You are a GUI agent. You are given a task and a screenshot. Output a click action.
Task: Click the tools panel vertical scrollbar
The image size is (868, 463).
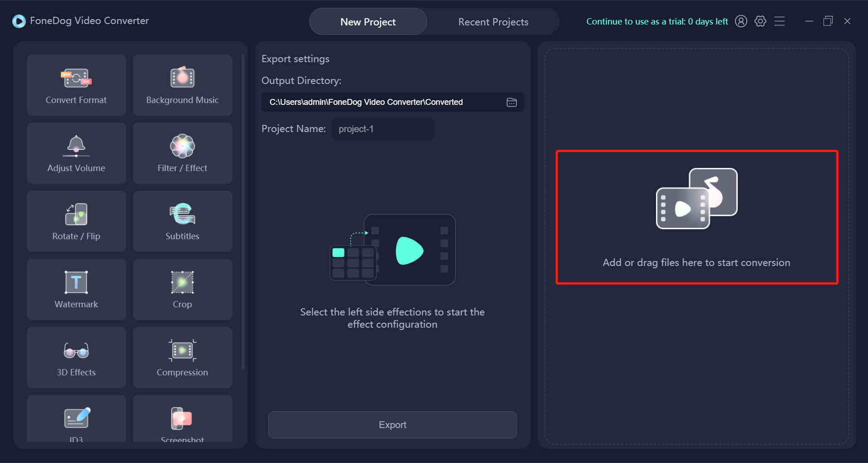243,211
